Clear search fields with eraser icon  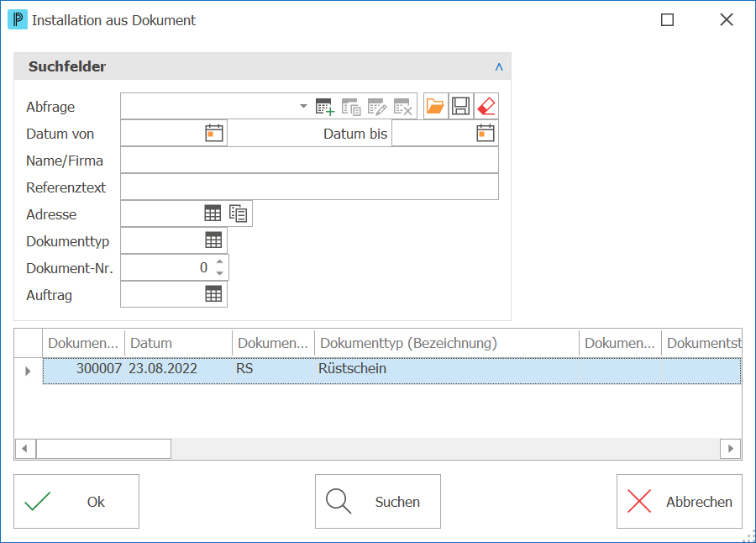486,106
